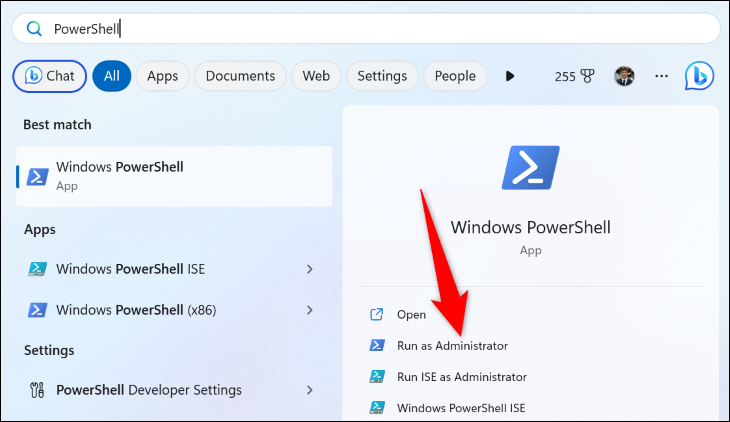Screen dimensions: 730x422
Task: Click the Bing logo inside Chat button
Action: (33, 75)
